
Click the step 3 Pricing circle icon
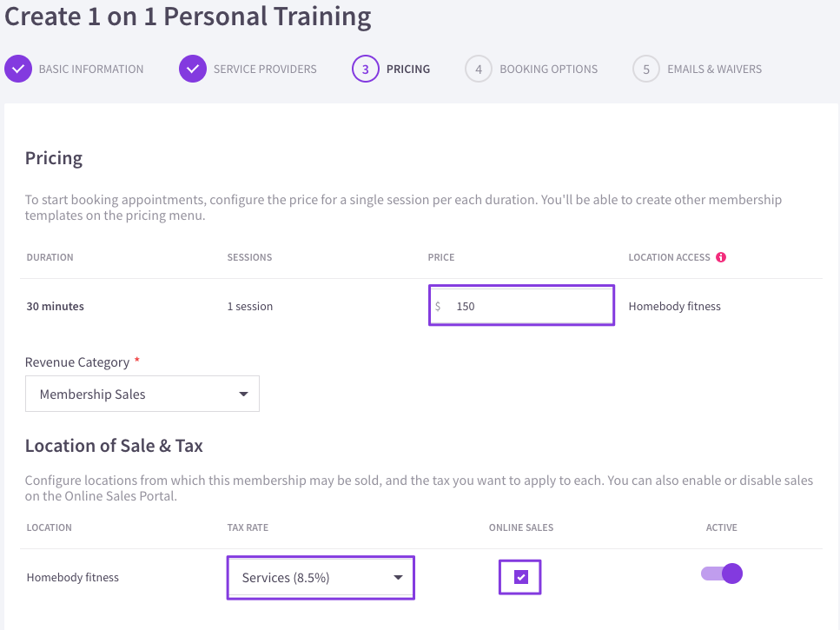tap(366, 70)
